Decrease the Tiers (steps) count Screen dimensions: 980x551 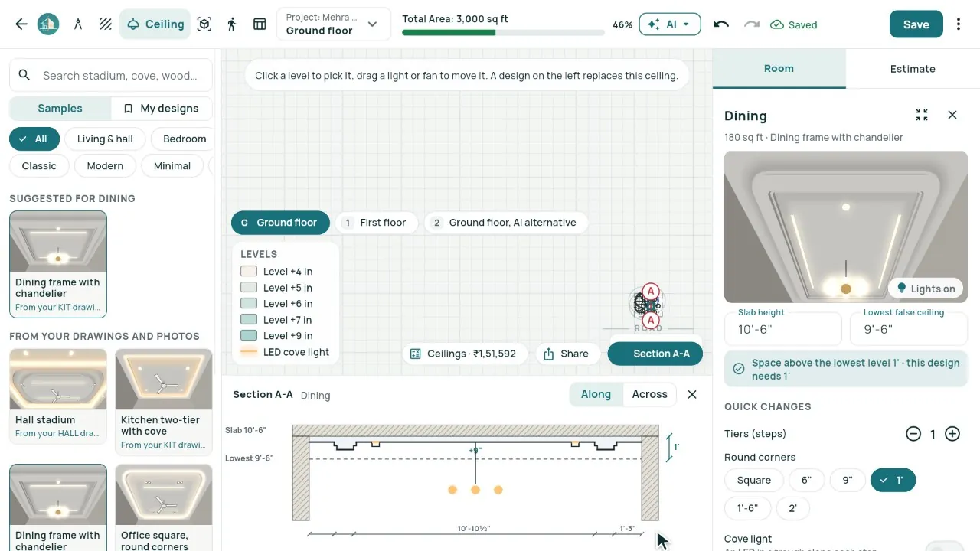click(913, 434)
